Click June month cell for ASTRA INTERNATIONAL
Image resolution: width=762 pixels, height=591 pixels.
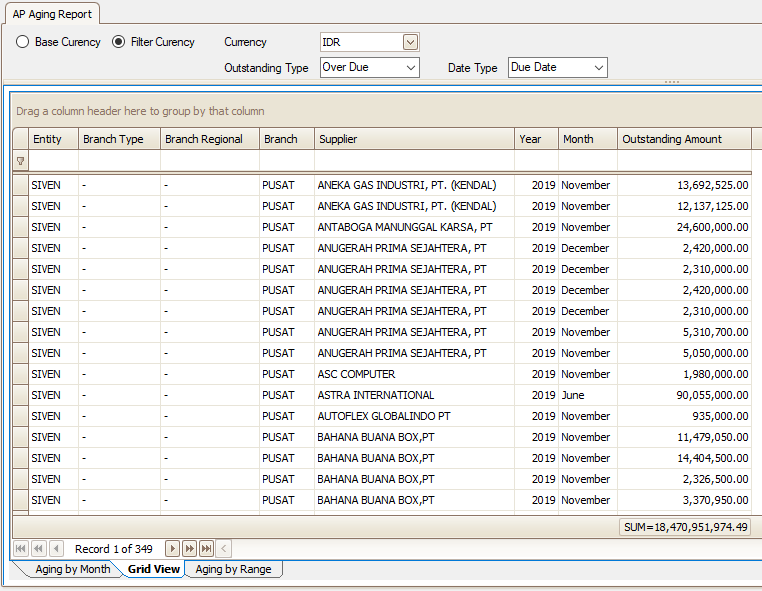click(x=588, y=395)
